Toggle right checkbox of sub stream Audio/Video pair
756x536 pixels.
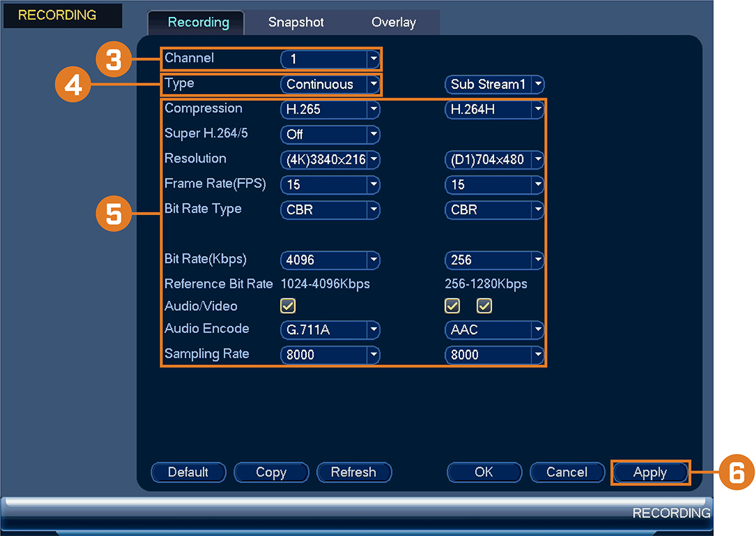(x=484, y=306)
